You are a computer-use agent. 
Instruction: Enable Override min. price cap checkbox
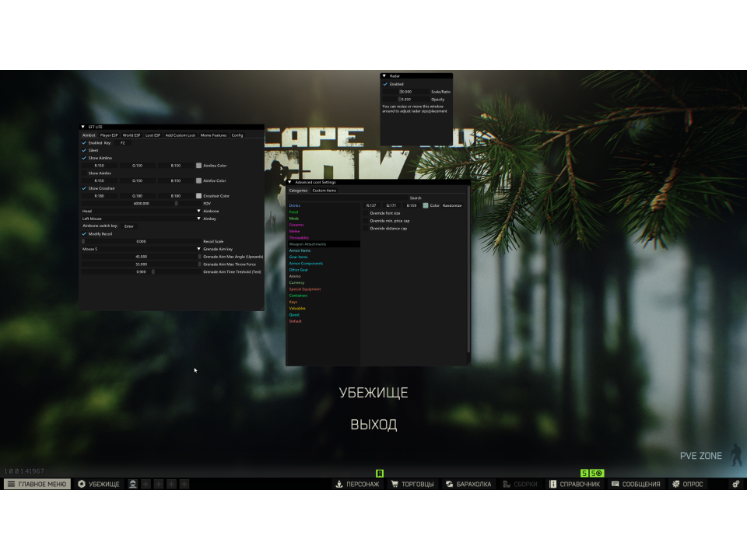click(366, 221)
